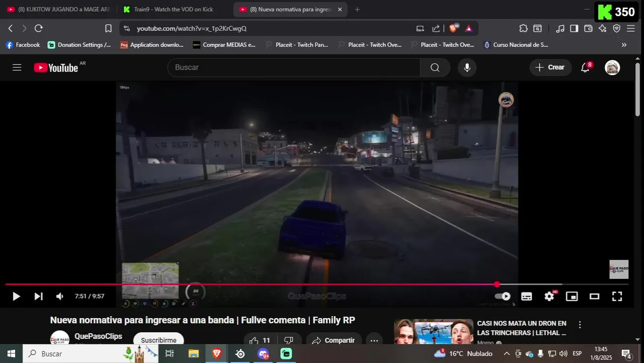This screenshot has height=363, width=644.
Task: Open Facebook bookmark
Action: pos(23,45)
